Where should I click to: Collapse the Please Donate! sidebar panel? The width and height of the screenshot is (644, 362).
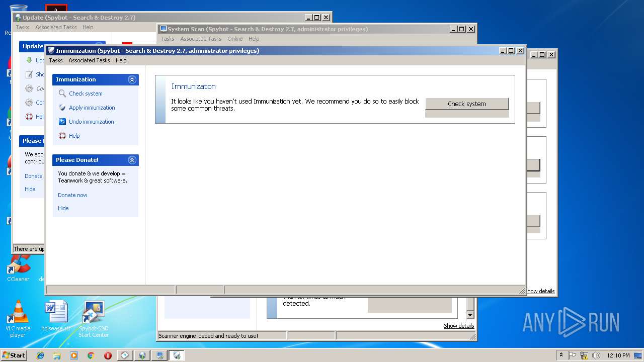tap(132, 160)
